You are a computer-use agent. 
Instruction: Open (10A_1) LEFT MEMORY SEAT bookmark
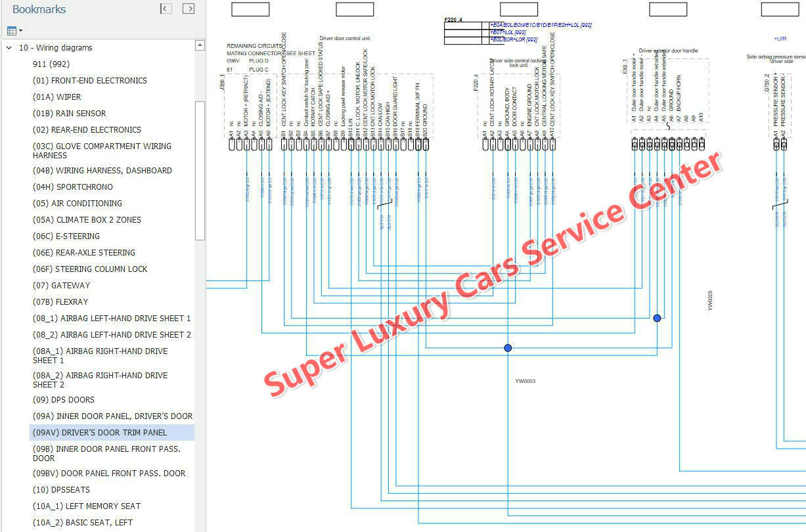[87, 506]
